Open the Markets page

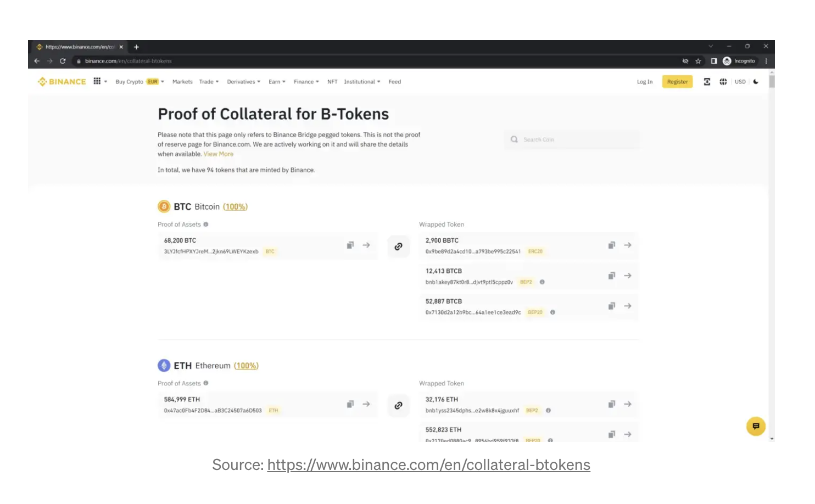pos(182,82)
